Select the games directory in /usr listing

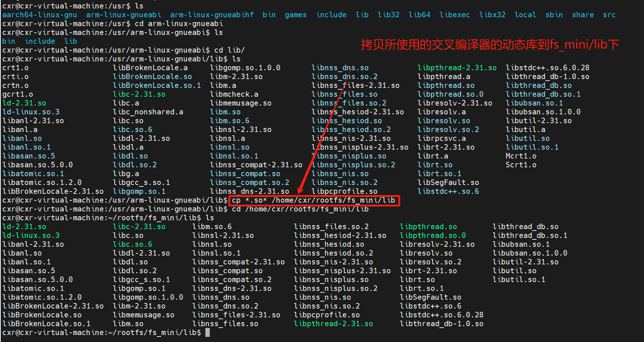coord(296,15)
